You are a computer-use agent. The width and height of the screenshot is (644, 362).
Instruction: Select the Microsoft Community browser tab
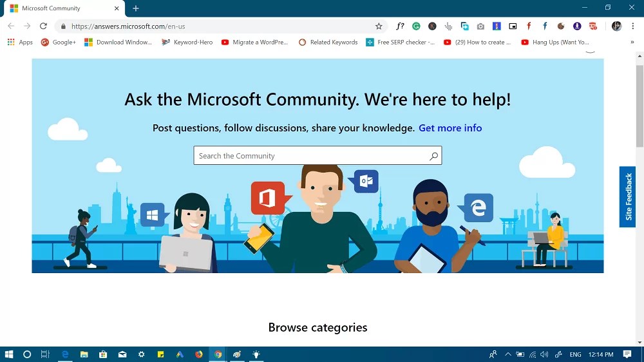click(64, 8)
